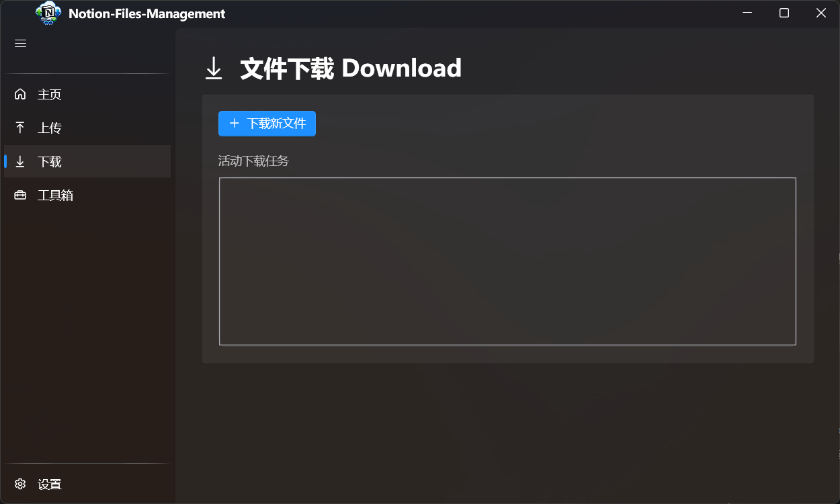The image size is (840, 504).
Task: Click the download icon next to 文件下载 heading
Action: 214,68
